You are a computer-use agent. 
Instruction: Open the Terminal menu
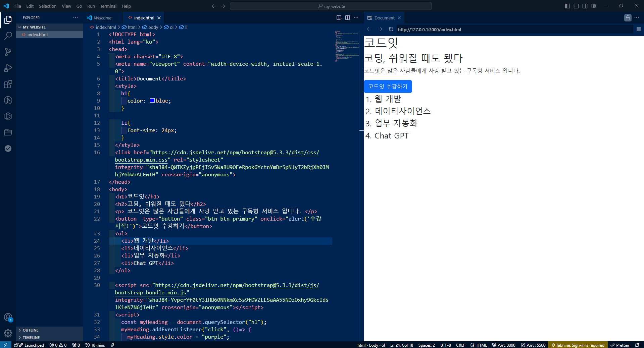click(108, 6)
